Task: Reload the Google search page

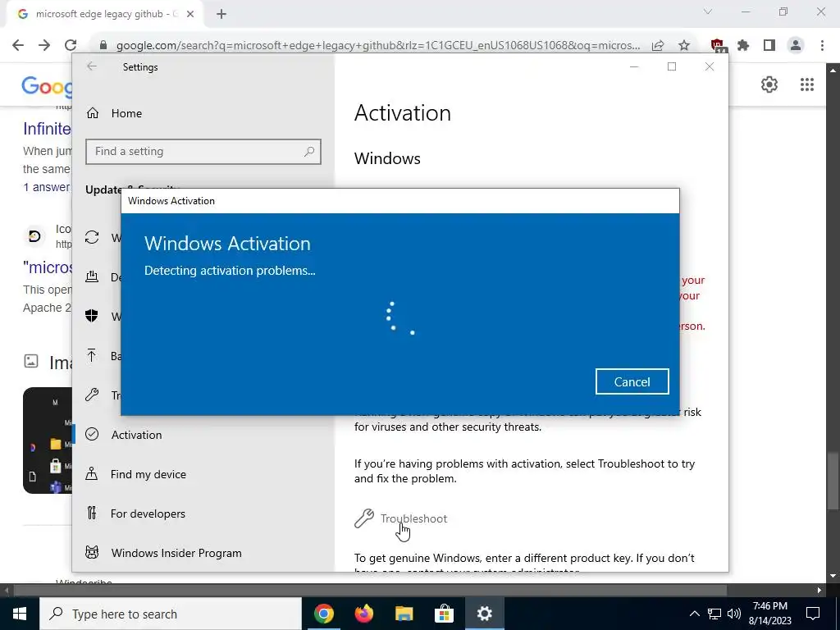Action: [71, 45]
